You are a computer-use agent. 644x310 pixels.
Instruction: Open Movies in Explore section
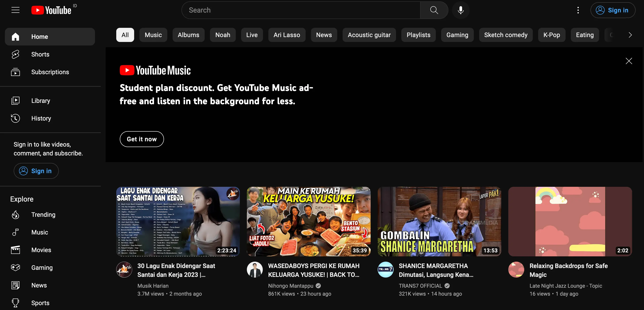tap(41, 250)
